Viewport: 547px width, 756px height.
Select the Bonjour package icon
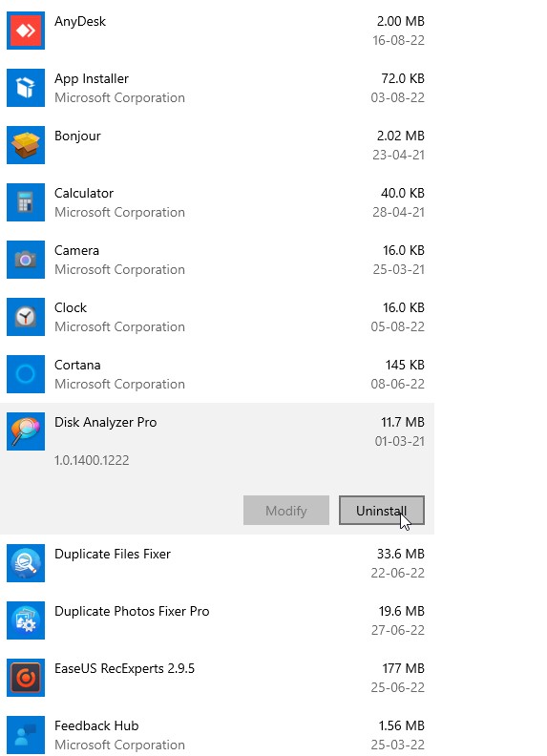click(x=26, y=145)
